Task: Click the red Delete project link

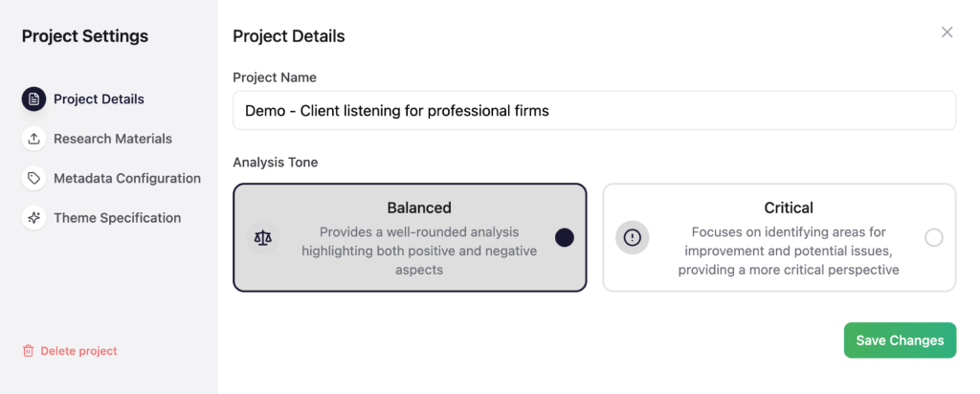Action: 78,351
